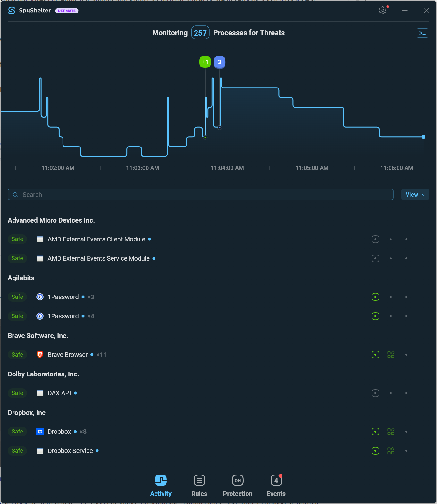Switch to the Events tab

[x=276, y=486]
